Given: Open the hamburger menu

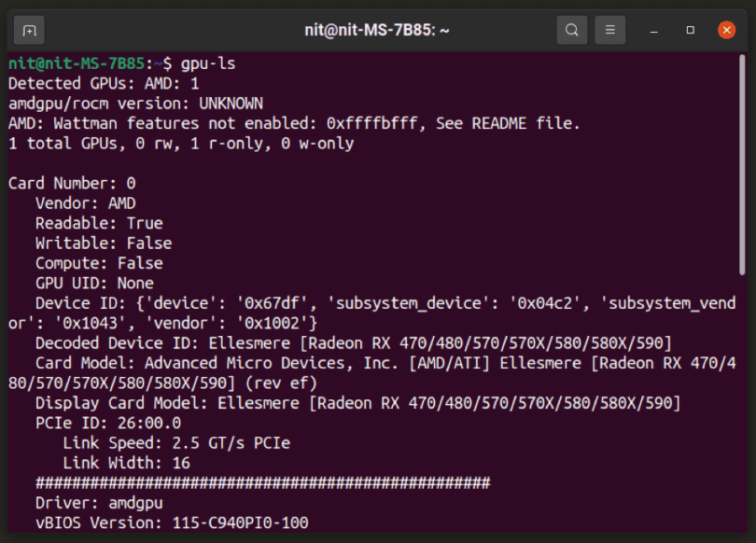Looking at the screenshot, I should click(609, 29).
